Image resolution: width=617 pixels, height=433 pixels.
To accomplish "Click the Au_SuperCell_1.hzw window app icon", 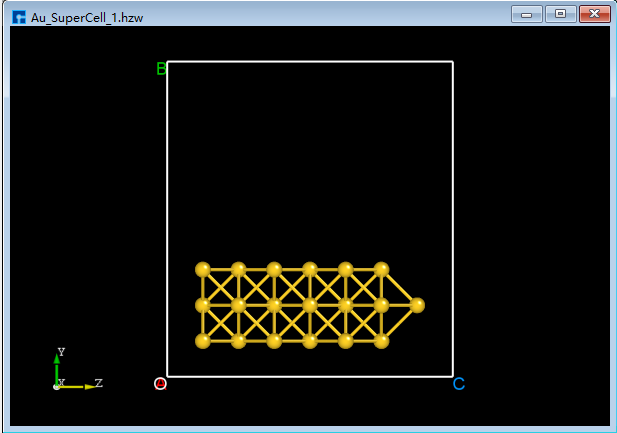I will click(18, 17).
